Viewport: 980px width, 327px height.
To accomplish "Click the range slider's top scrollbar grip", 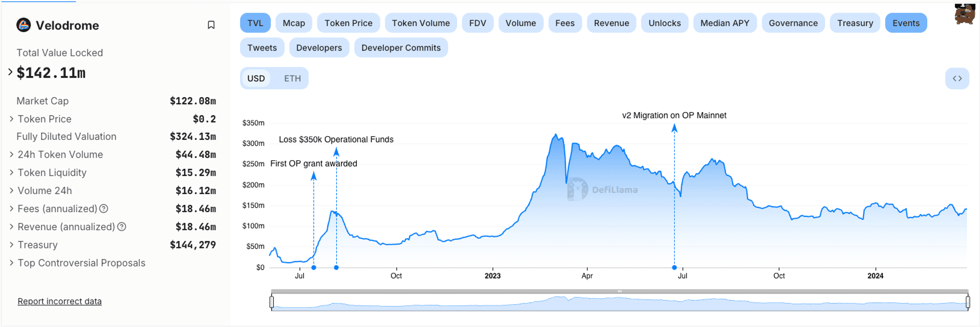I will point(620,291).
